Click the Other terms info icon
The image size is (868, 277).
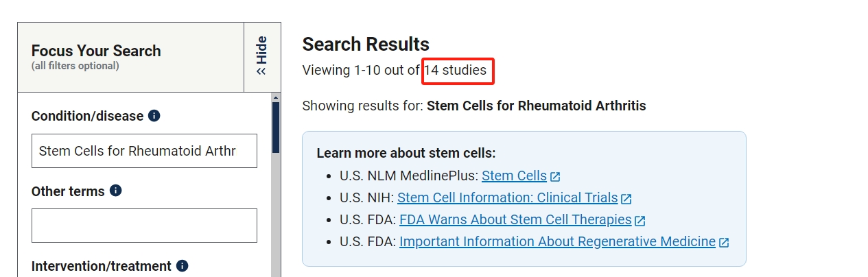tap(116, 191)
